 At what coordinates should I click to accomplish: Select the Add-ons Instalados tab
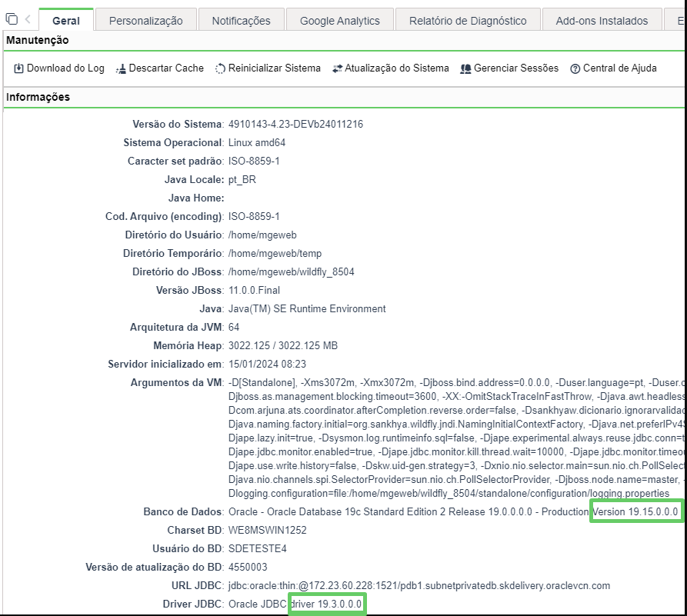(x=602, y=21)
